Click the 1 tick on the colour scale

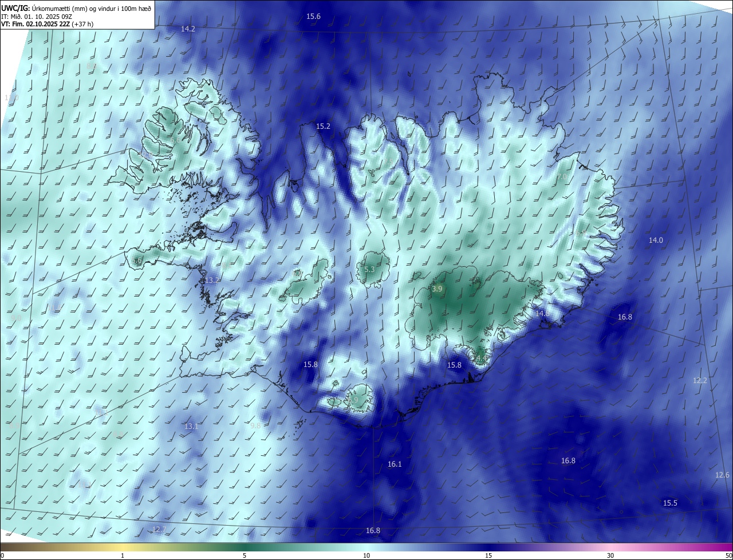[123, 555]
